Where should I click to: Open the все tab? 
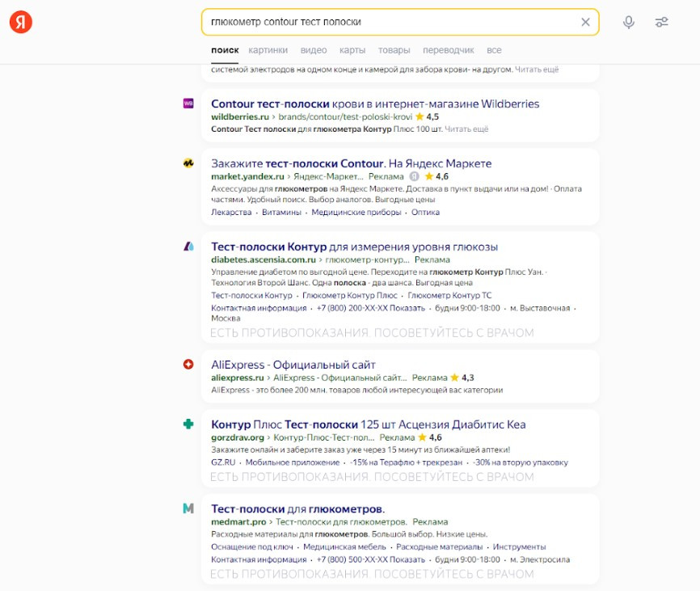[x=494, y=50]
